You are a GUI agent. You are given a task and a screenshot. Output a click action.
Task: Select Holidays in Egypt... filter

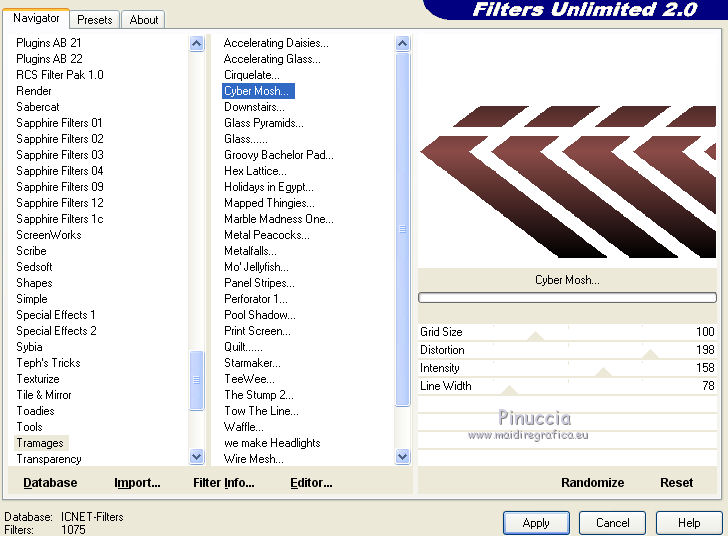(x=269, y=187)
